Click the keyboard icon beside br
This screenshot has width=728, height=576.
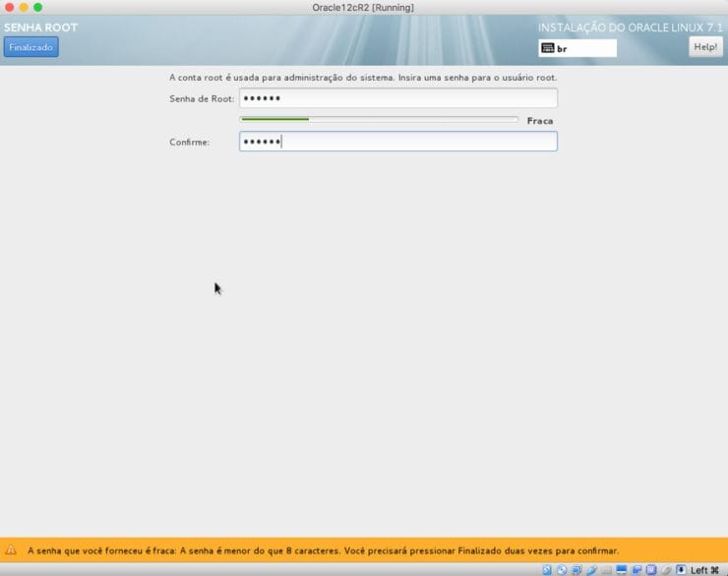pyautogui.click(x=548, y=48)
